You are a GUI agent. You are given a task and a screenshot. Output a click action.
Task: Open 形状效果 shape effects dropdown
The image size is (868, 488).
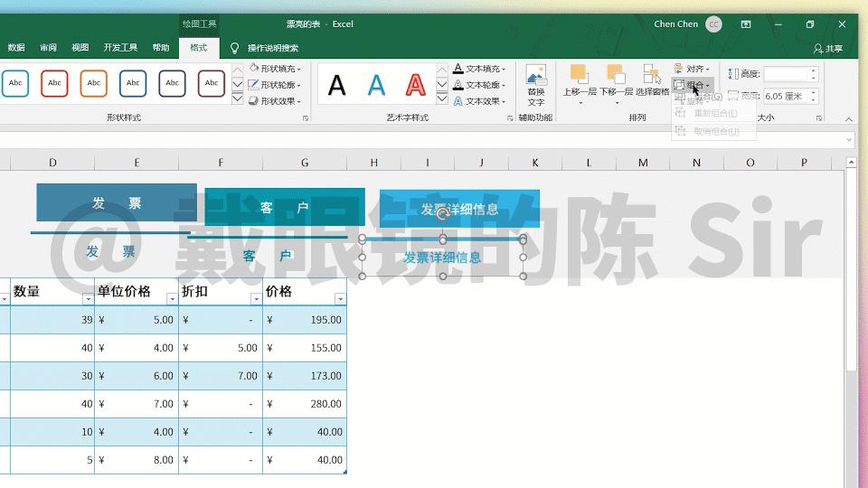coord(275,101)
